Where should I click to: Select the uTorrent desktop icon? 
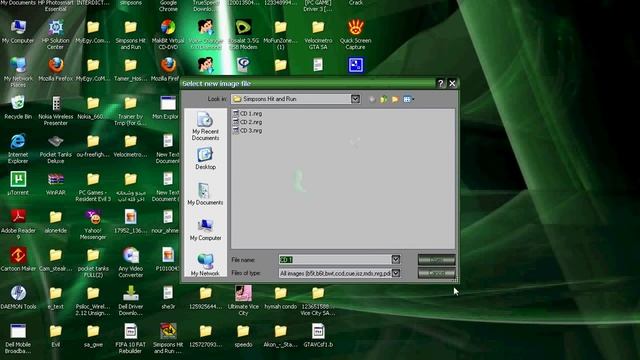[18, 183]
